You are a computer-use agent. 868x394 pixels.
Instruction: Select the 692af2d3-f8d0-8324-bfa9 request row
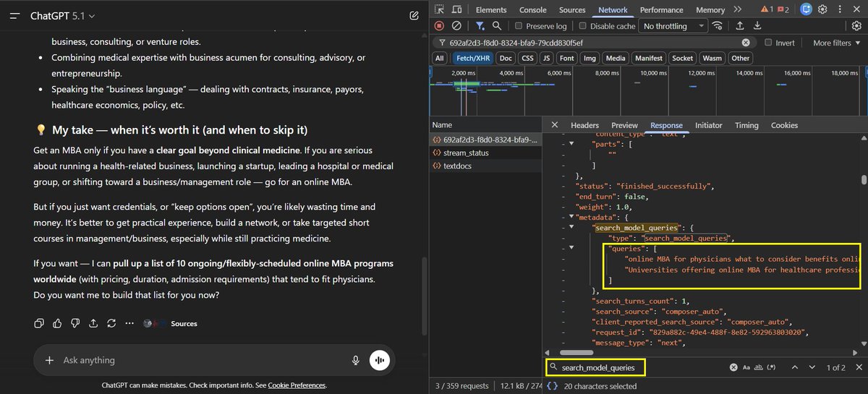[485, 139]
